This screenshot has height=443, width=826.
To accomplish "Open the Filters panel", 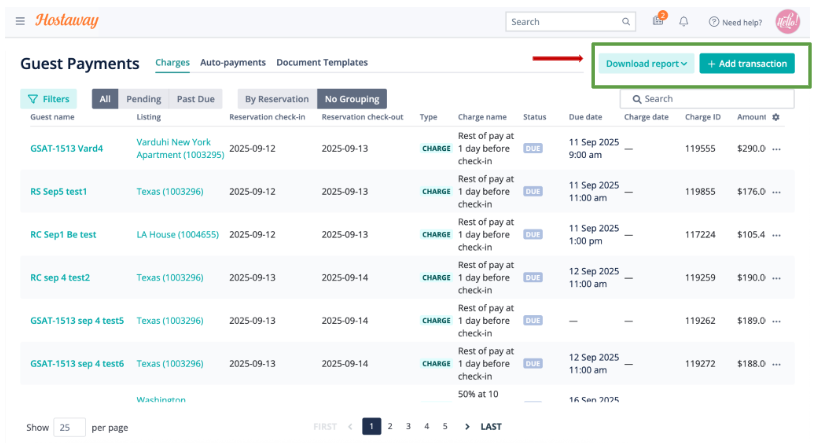I will click(48, 99).
